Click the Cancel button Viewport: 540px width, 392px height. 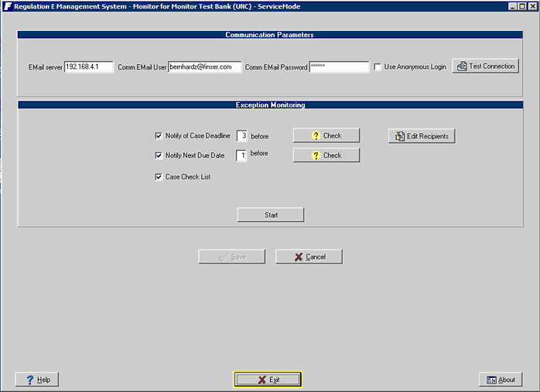click(x=309, y=257)
